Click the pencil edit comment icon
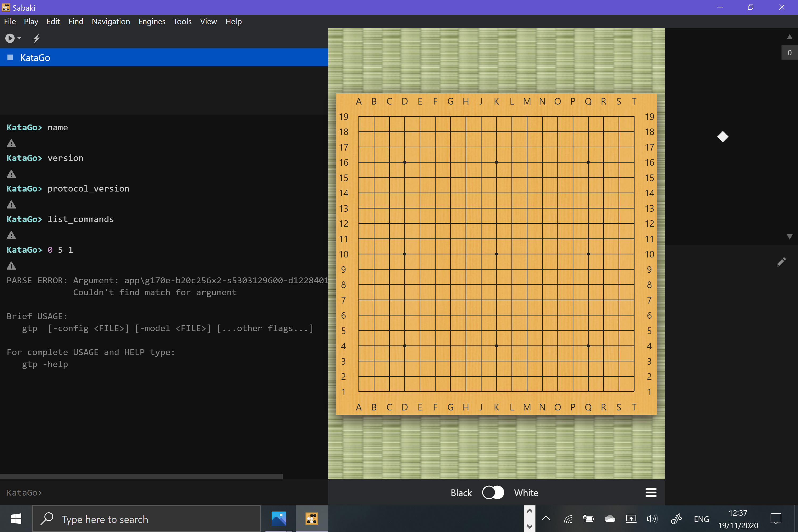This screenshot has height=532, width=798. click(781, 262)
